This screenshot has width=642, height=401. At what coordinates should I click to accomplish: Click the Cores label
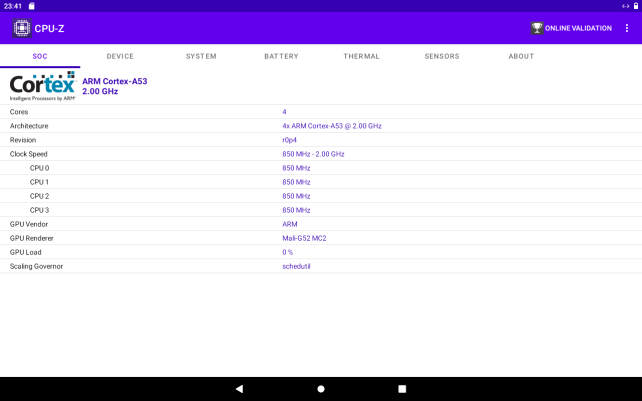(19, 112)
